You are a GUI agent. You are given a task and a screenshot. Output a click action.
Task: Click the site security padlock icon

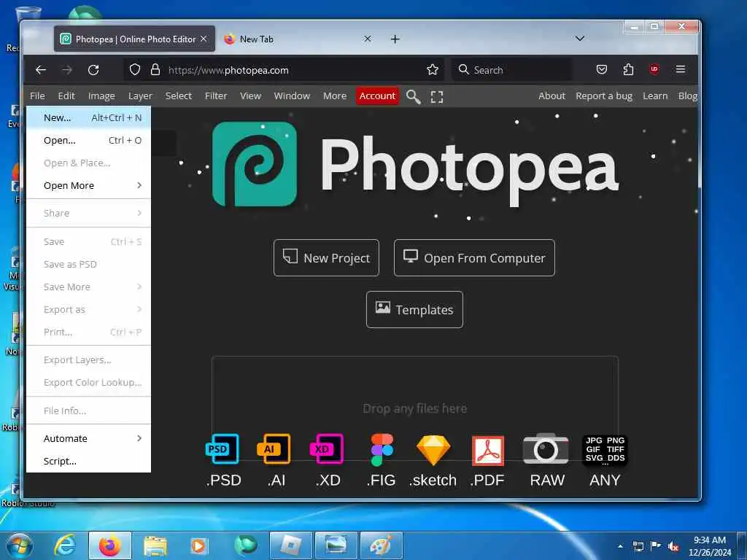[155, 70]
